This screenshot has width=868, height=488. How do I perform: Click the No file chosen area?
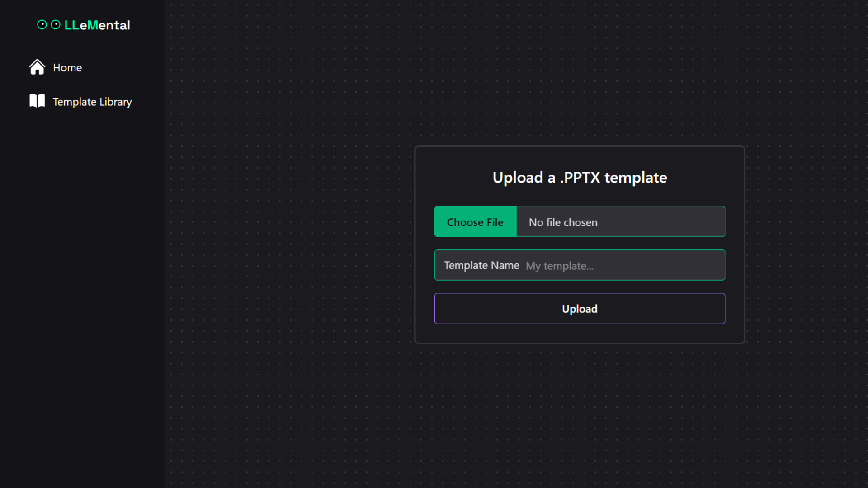pyautogui.click(x=563, y=222)
